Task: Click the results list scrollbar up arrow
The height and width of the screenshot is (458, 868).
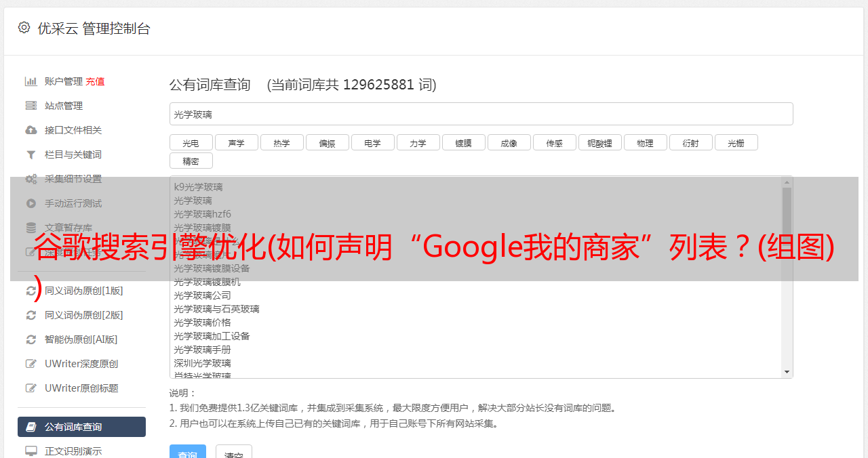Action: tap(787, 182)
